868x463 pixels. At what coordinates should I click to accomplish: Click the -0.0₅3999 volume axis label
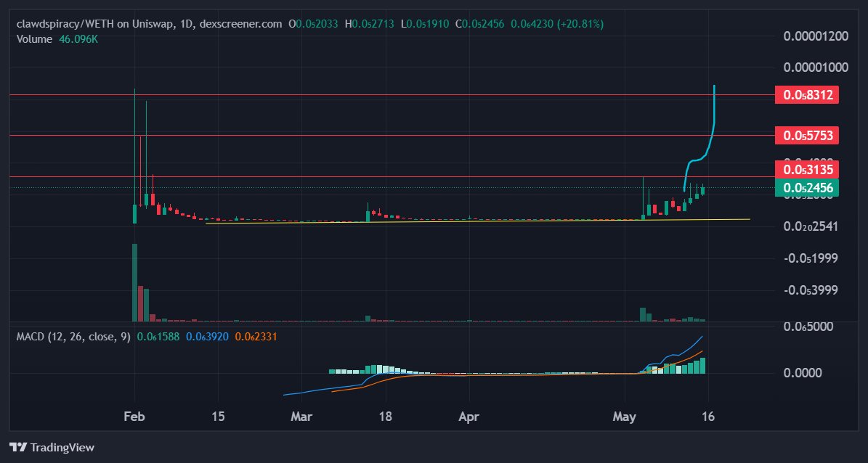click(x=811, y=290)
